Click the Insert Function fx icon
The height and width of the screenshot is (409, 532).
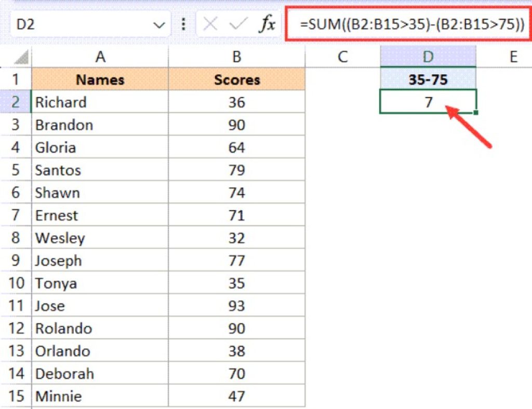267,24
